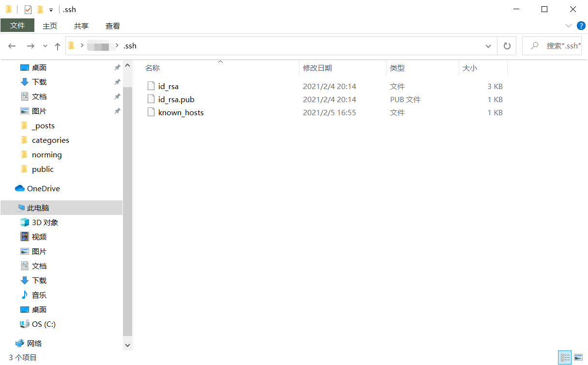Click the id_rsa file icon
Image resolution: width=588 pixels, height=365 pixels.
[x=151, y=86]
